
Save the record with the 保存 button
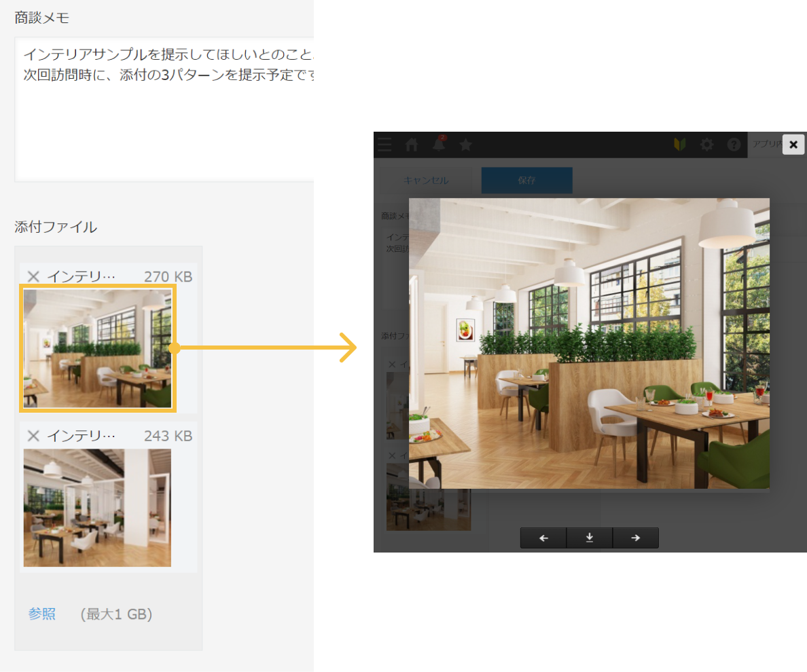(526, 180)
